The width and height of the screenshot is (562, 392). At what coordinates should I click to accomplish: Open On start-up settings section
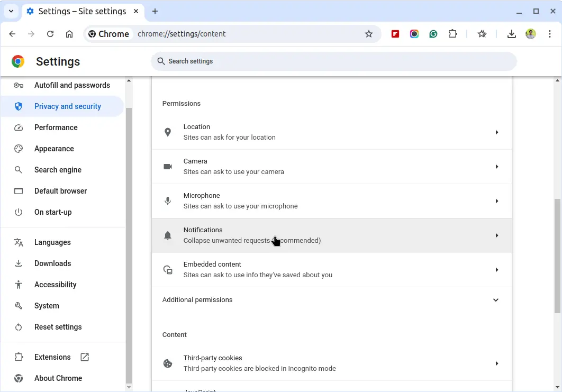pos(62,212)
